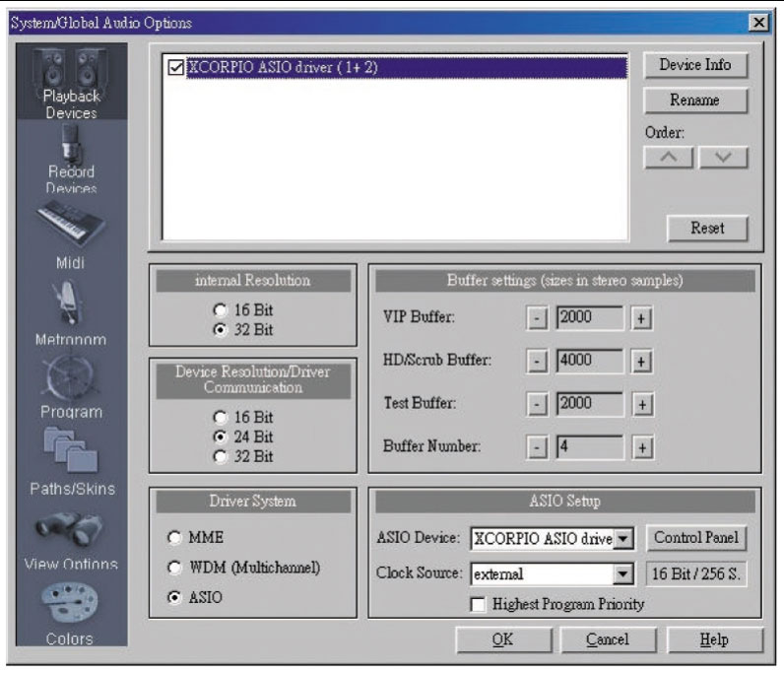Screen dimensions: 784x673
Task: Decrease VIP Buffer size
Action: click(x=537, y=318)
